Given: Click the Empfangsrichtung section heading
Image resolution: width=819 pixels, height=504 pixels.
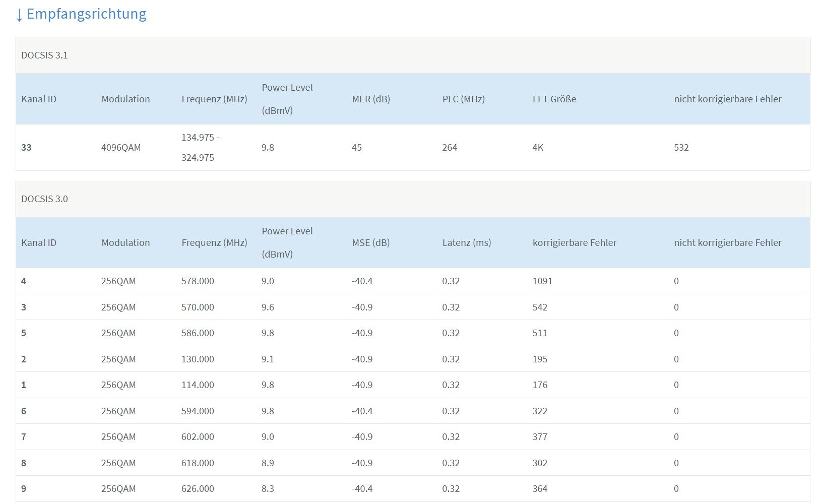Looking at the screenshot, I should coord(81,14).
